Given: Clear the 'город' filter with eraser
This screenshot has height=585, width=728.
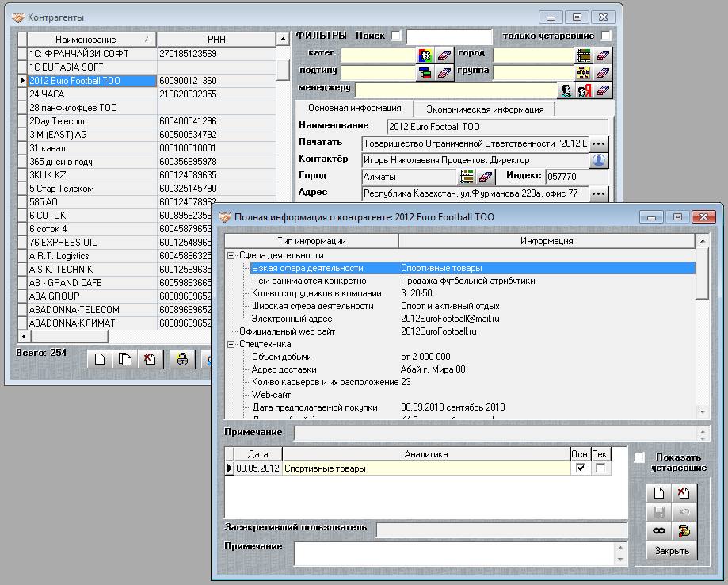Looking at the screenshot, I should point(603,55).
